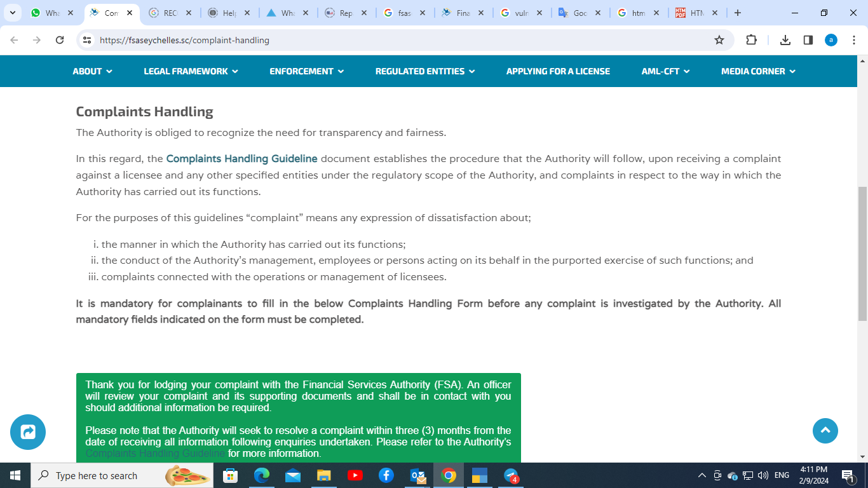The image size is (868, 488).
Task: Open Telegram from the taskbar
Action: (511, 475)
